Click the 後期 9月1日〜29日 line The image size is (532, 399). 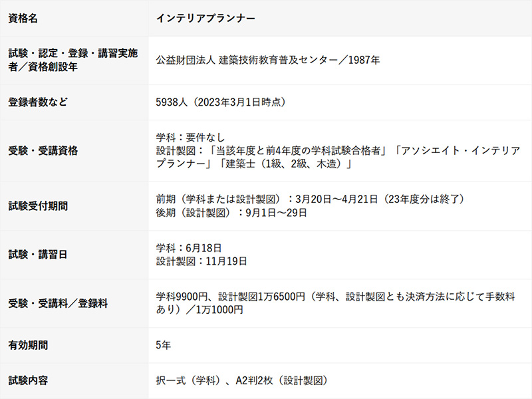[x=231, y=213]
